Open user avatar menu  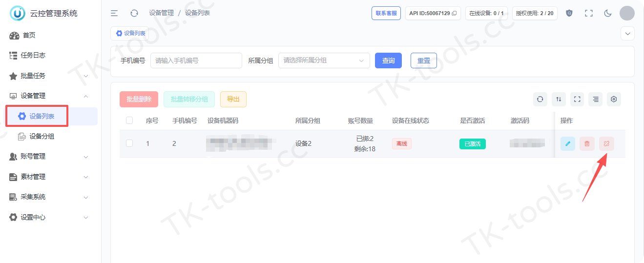[627, 13]
